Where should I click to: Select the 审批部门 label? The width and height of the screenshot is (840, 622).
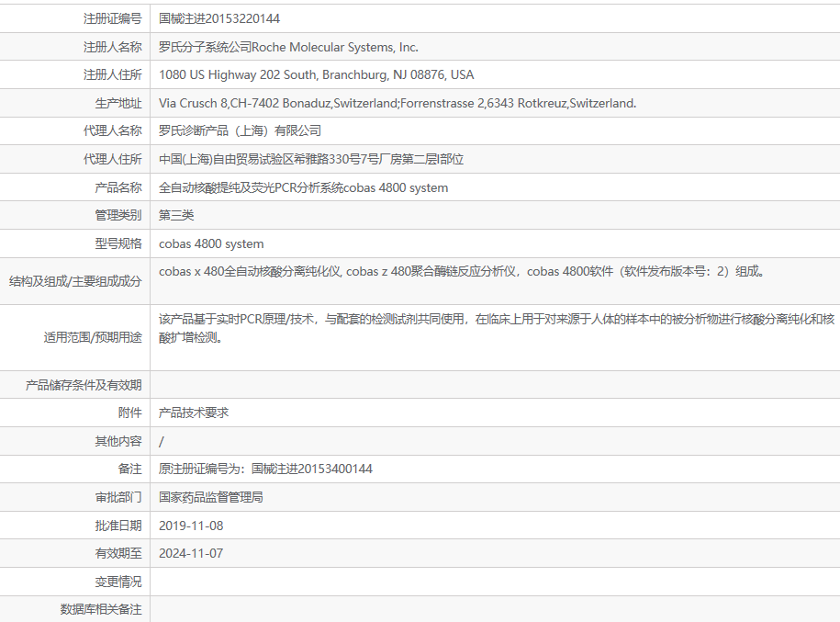coord(118,498)
